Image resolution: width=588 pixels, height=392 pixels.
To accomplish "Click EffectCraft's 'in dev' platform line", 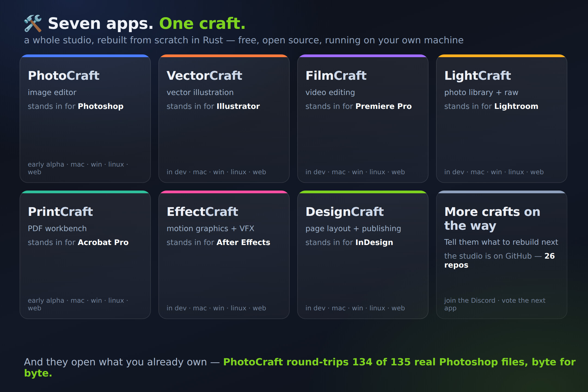I will pyautogui.click(x=216, y=308).
